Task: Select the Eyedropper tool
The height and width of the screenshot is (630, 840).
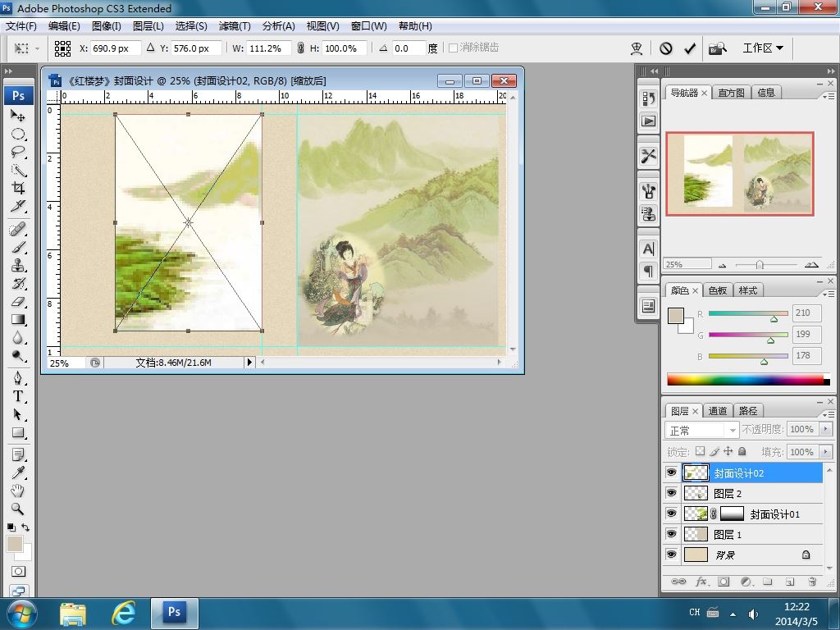Action: tap(18, 472)
